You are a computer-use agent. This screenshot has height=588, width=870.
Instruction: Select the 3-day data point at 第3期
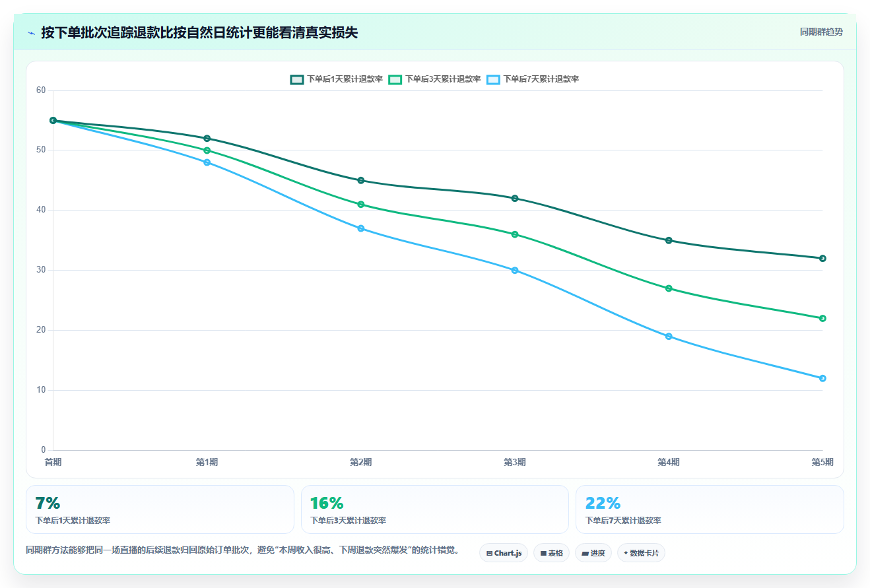tap(515, 234)
